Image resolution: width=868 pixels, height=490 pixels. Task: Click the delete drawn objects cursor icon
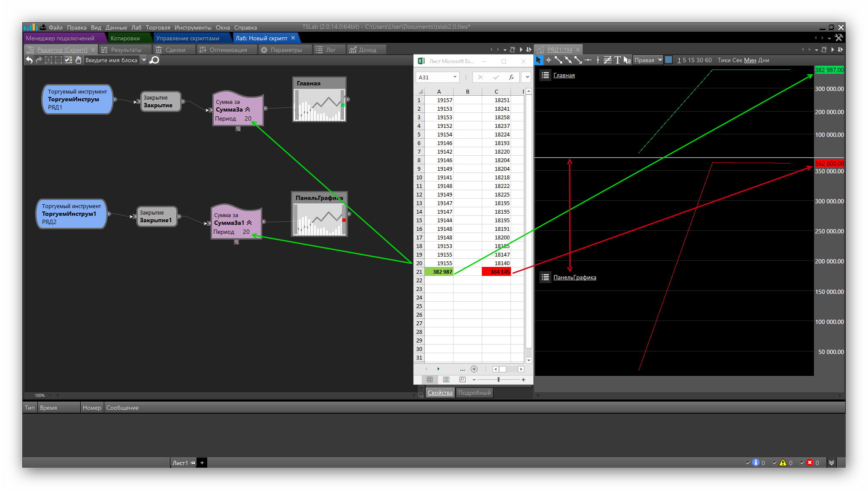click(627, 60)
